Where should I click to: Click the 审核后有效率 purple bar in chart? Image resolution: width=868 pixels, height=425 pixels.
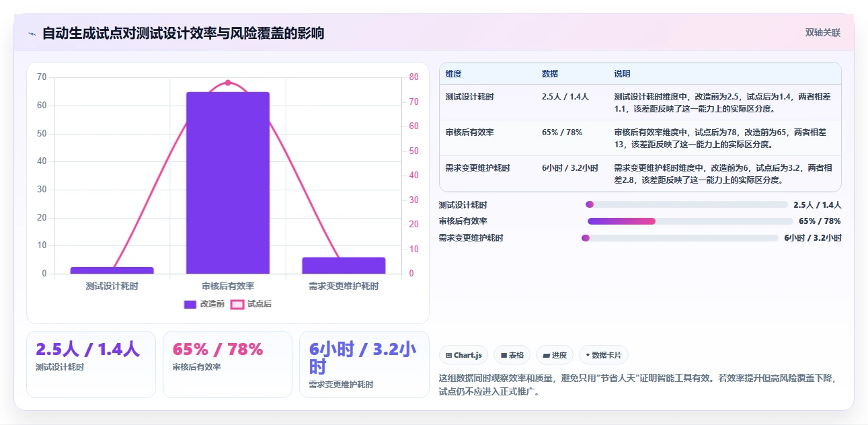[x=228, y=182]
